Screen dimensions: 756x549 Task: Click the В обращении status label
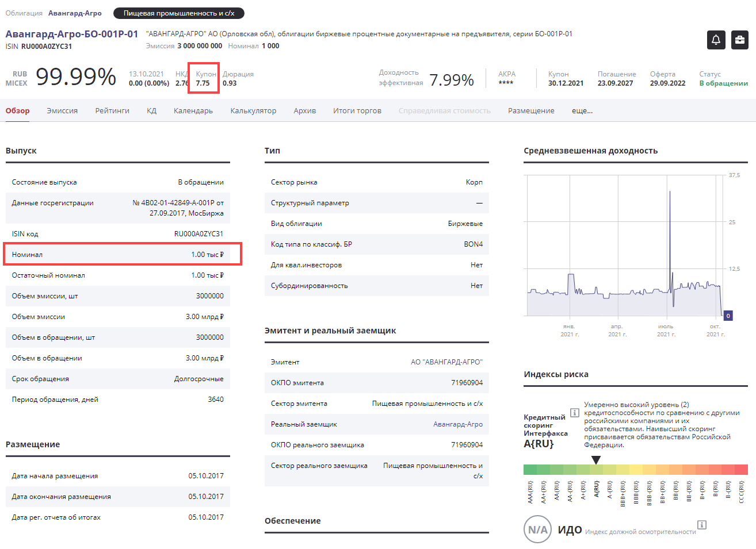click(x=723, y=83)
